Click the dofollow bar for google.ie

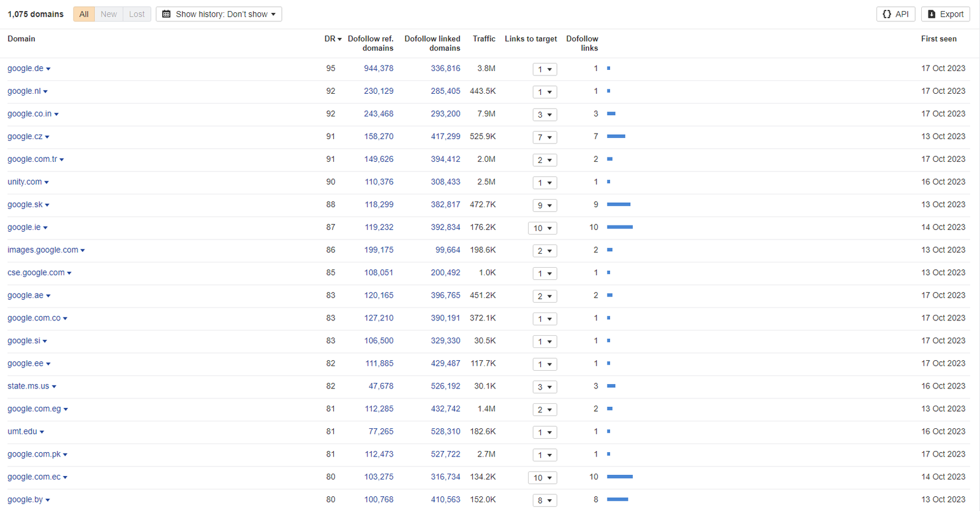click(620, 227)
